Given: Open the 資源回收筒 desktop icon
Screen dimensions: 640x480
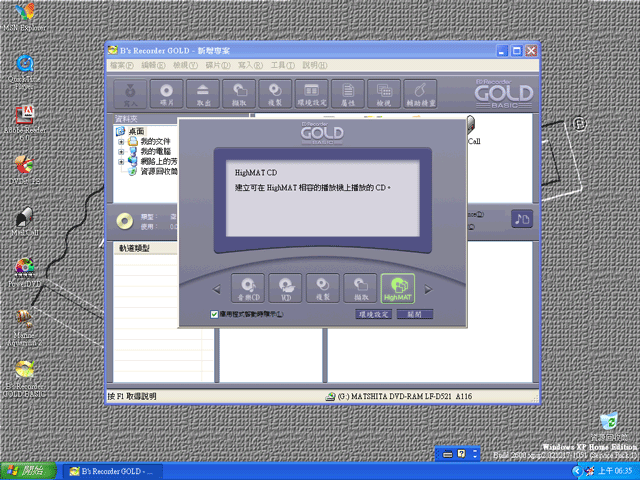Looking at the screenshot, I should coord(609,427).
